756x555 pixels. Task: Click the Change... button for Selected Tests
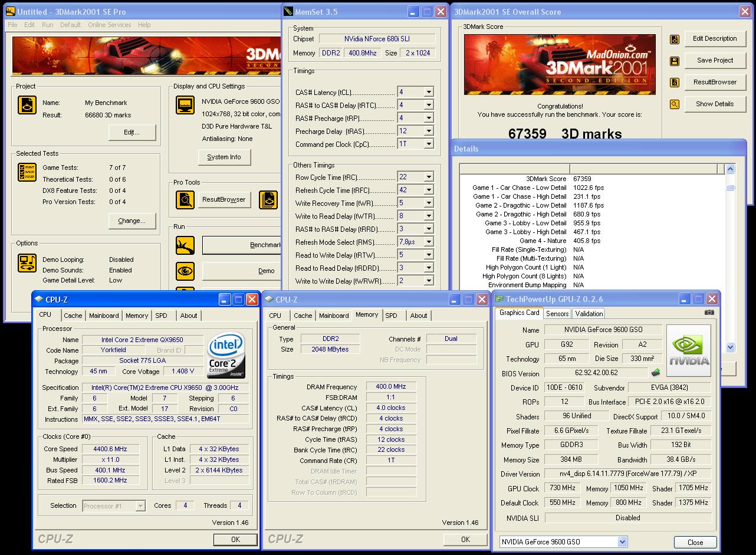click(x=132, y=221)
